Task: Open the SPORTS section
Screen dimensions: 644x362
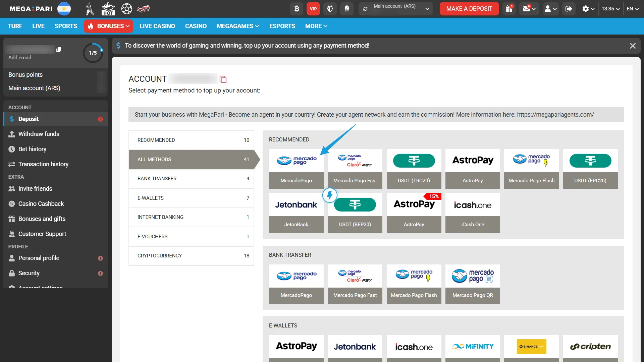Action: coord(66,26)
